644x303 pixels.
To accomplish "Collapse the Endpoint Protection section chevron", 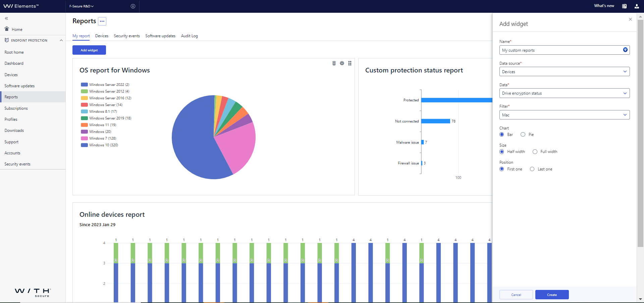I will (x=61, y=40).
